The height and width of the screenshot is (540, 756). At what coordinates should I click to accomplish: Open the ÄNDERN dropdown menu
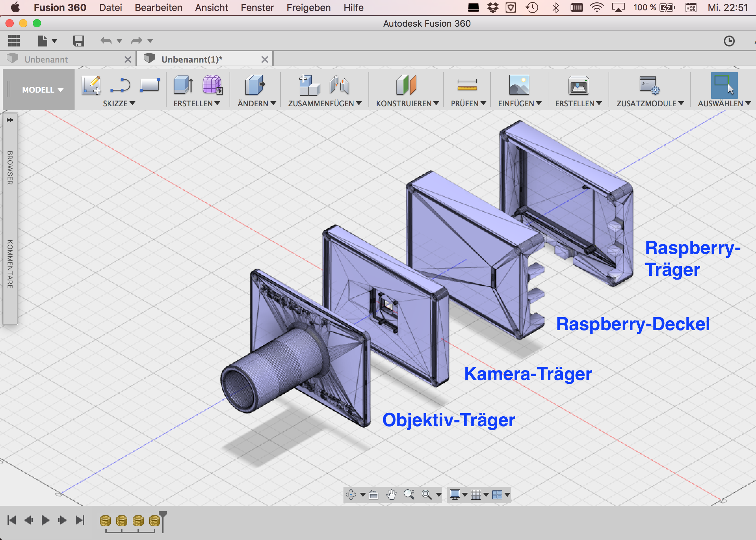click(x=257, y=104)
